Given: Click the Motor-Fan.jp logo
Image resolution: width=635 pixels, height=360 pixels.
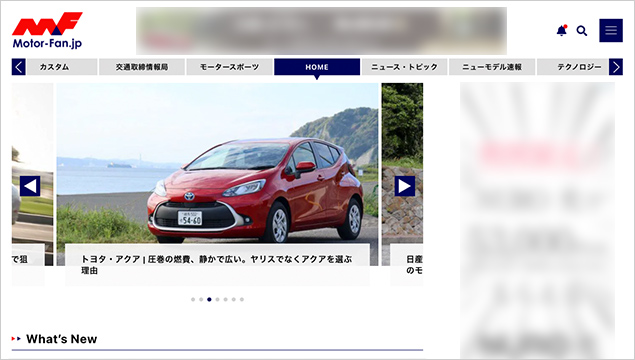Looking at the screenshot, I should (x=47, y=30).
